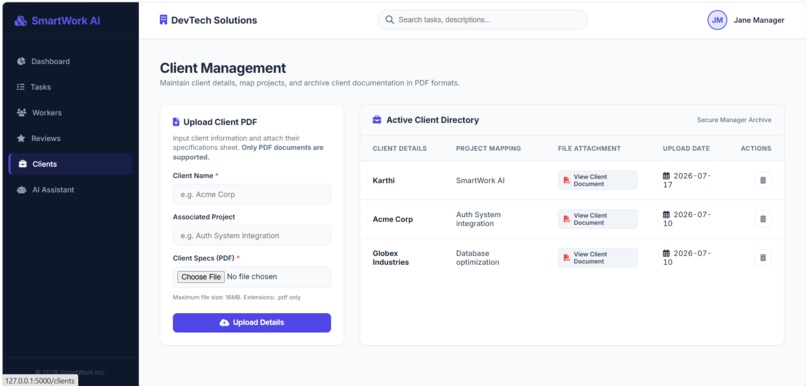Viewport: 806px width, 386px height.
Task: Click the calendar icon in Karthi's row
Action: [x=666, y=176]
